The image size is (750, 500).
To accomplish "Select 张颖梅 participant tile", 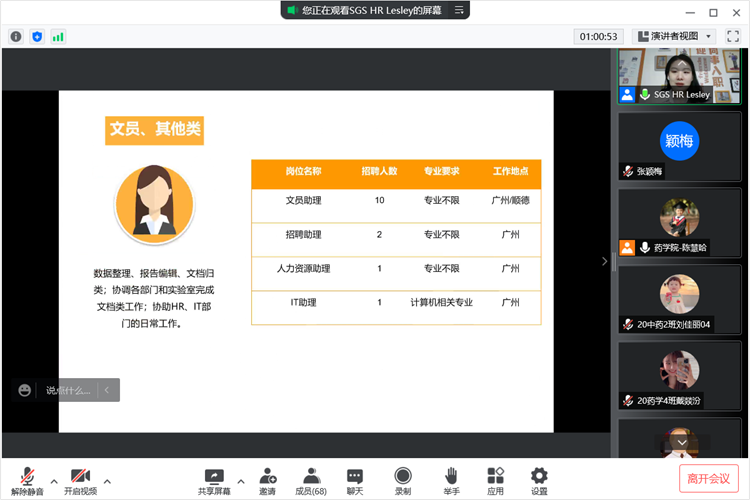I will click(679, 147).
